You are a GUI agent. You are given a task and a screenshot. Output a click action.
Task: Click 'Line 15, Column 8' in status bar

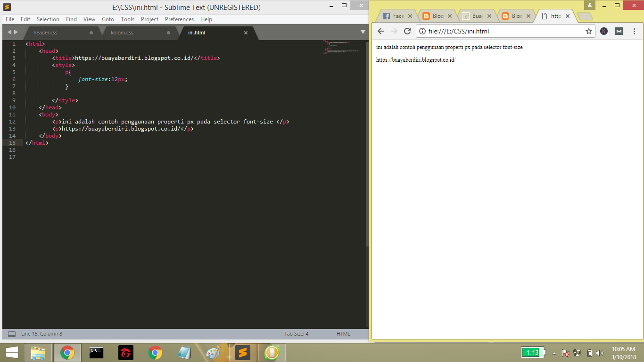(x=41, y=334)
